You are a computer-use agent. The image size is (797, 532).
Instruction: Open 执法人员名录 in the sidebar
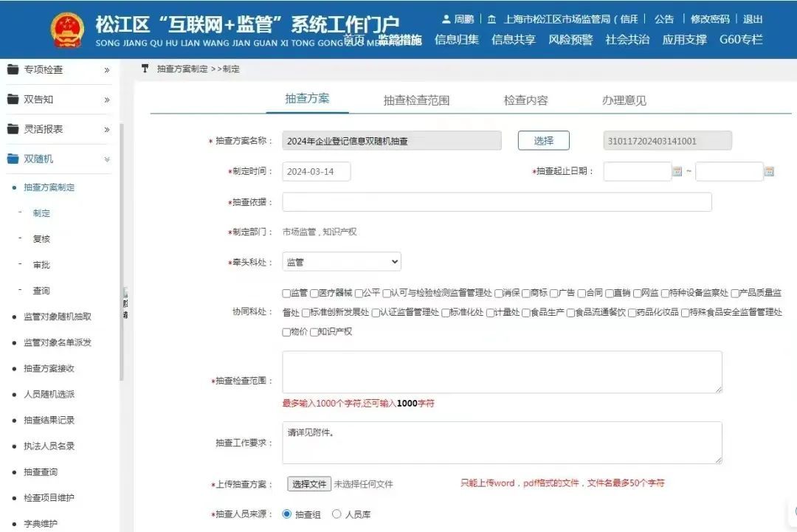[x=49, y=446]
